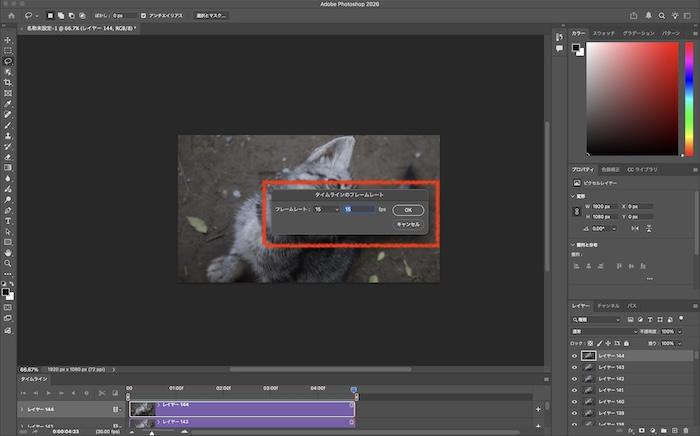Hide layer 142 using its eye icon
The height and width of the screenshot is (436, 700).
574,378
